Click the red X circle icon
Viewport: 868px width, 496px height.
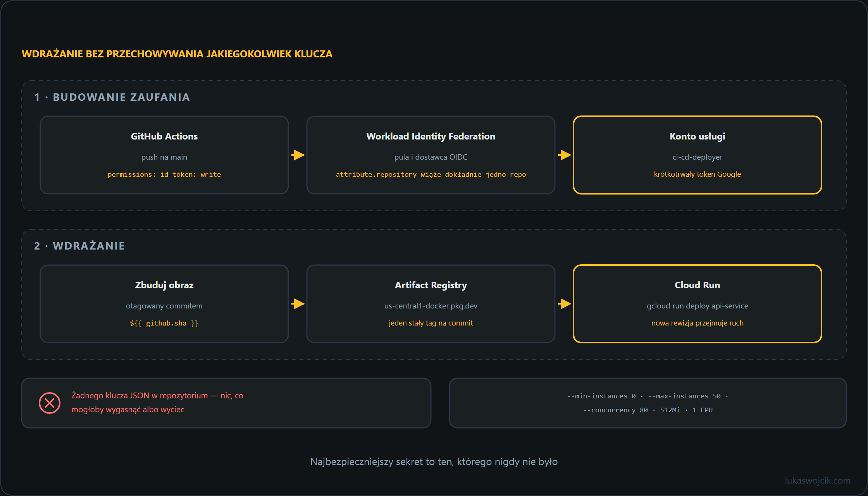[50, 403]
